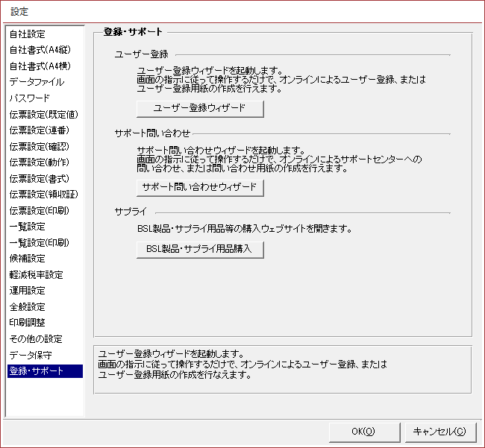Launch ユーザー登録ウィザード button
The height and width of the screenshot is (448, 485).
click(200, 109)
